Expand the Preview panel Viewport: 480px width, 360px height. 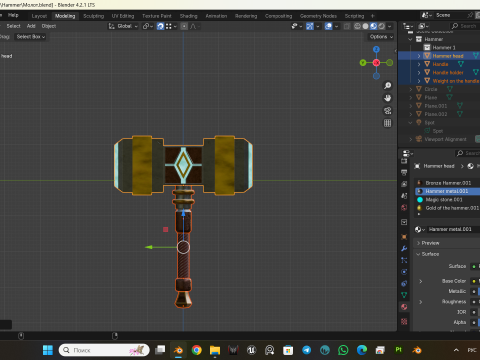tap(418, 243)
